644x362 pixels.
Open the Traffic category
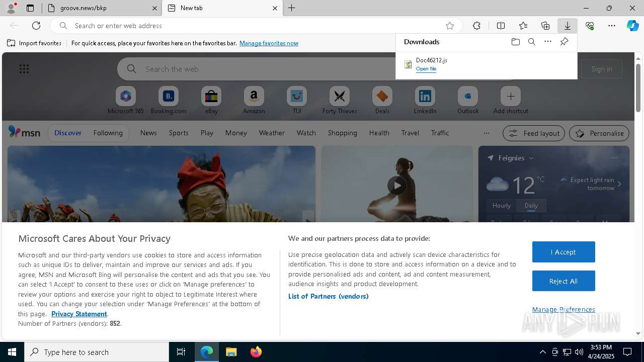440,133
